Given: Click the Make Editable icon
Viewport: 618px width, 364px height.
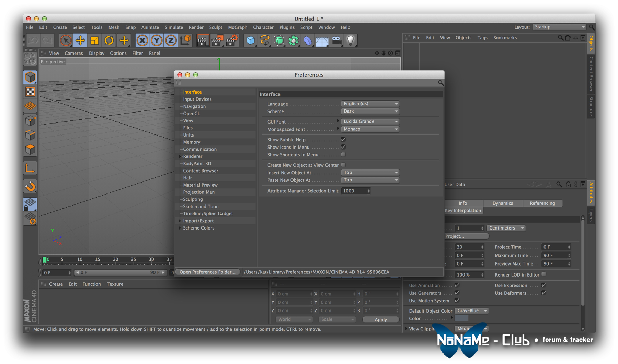Looking at the screenshot, I should click(30, 59).
